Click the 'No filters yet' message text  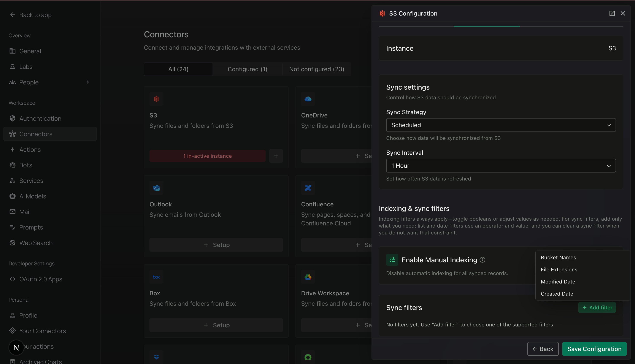coord(470,324)
